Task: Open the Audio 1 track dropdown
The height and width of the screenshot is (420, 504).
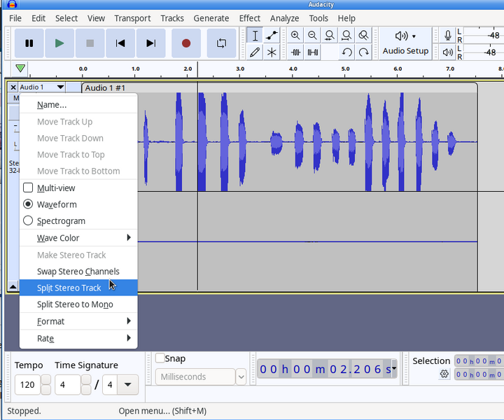Action: pos(42,87)
